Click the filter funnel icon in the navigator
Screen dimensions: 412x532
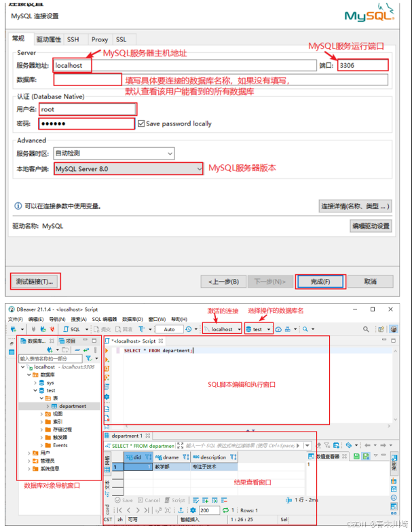click(89, 358)
